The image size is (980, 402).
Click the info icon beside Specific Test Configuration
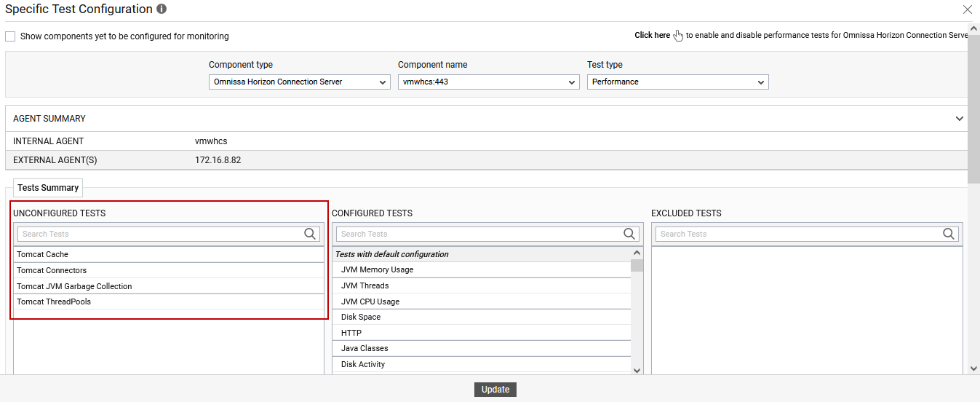coord(162,9)
